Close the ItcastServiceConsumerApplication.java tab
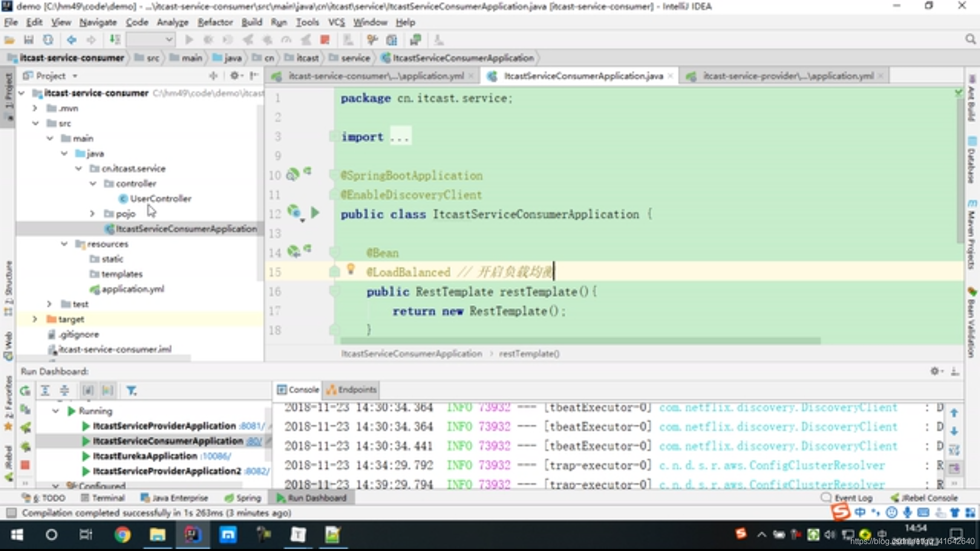Image resolution: width=980 pixels, height=551 pixels. (x=670, y=76)
